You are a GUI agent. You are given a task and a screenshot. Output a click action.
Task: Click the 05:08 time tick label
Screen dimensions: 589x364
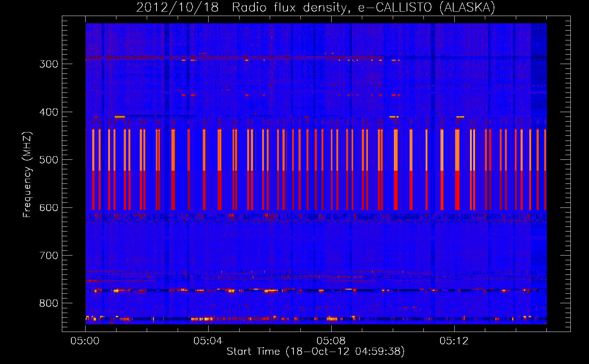click(x=331, y=341)
